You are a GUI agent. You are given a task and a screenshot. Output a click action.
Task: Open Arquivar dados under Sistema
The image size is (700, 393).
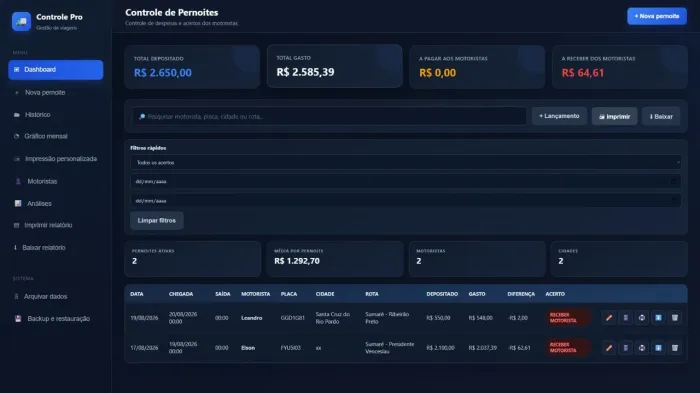point(55,297)
